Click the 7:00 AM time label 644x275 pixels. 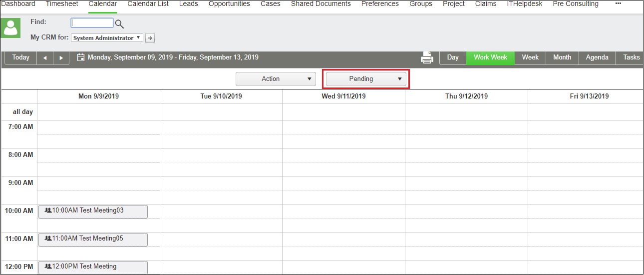[x=21, y=127]
